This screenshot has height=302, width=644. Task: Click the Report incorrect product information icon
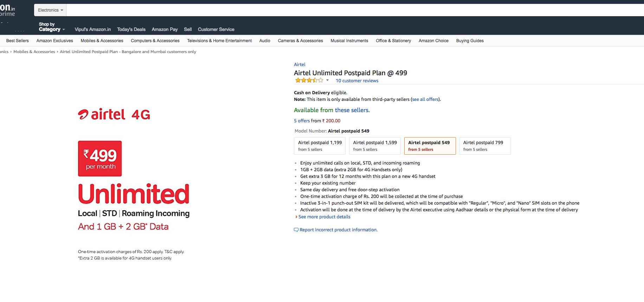click(296, 230)
